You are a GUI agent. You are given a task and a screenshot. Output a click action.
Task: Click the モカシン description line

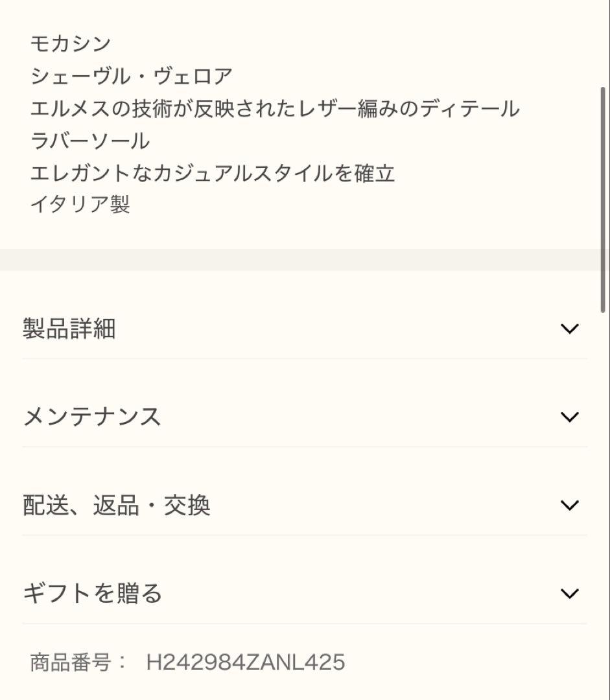point(71,43)
